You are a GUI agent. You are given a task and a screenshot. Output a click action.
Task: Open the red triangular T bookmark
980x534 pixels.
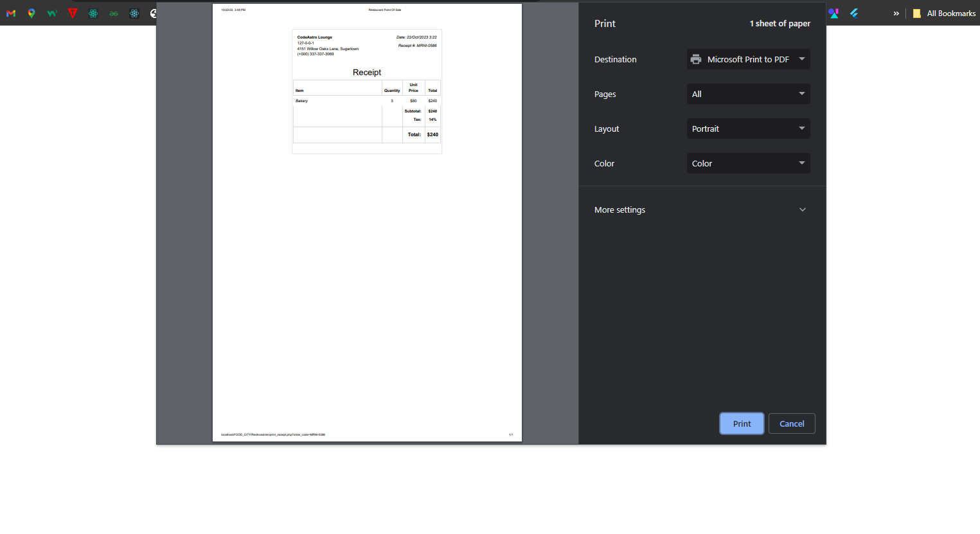[73, 13]
